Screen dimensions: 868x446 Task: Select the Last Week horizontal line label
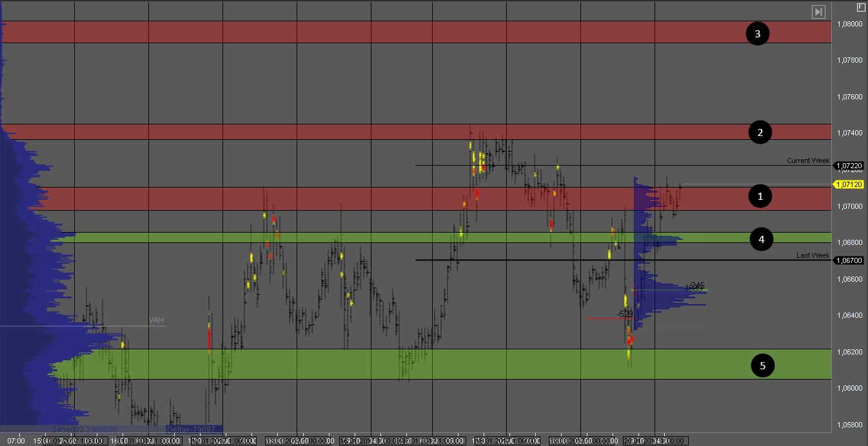813,255
